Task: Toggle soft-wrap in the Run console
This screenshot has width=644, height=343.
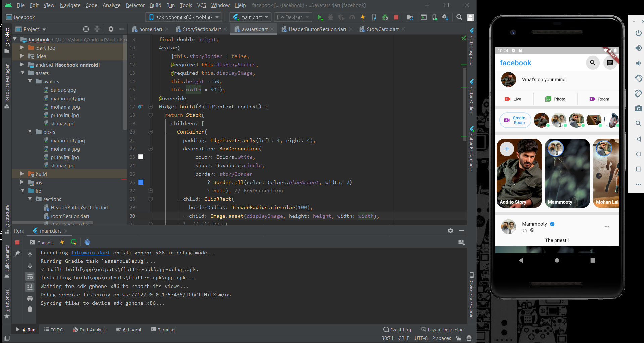Action: point(30,276)
